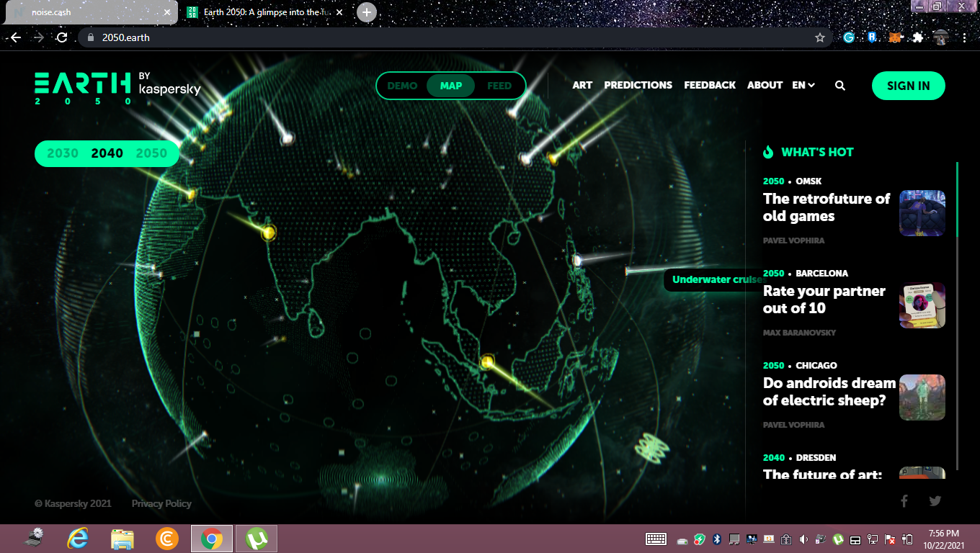Open 'The future of art:' Dresden article
This screenshot has width=980, height=553.
click(822, 475)
